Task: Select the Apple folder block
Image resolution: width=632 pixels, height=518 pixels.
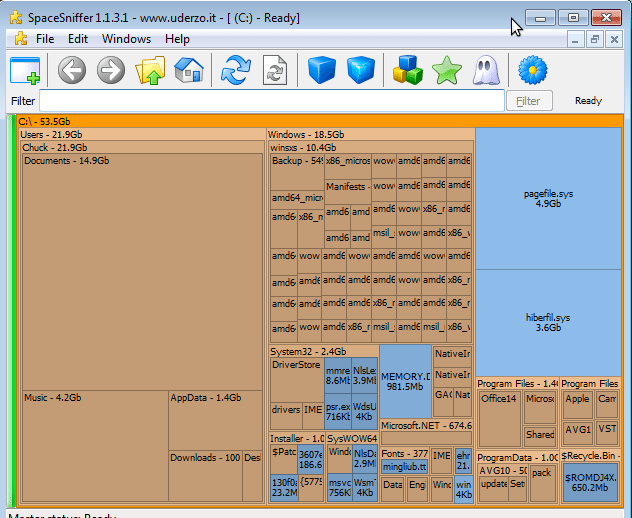Action: (x=577, y=404)
